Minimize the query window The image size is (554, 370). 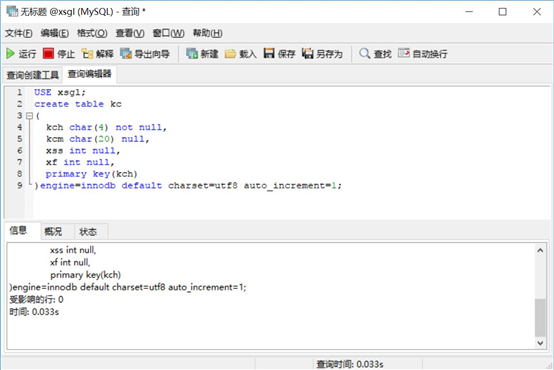coord(469,12)
